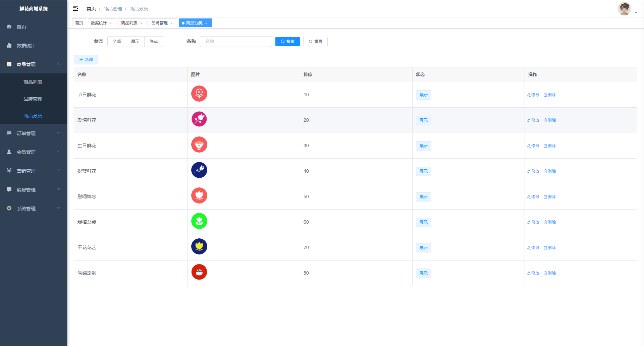Viewport: 644px width, 346px height.
Task: Open 数据统计 in the sidebar
Action: point(26,46)
